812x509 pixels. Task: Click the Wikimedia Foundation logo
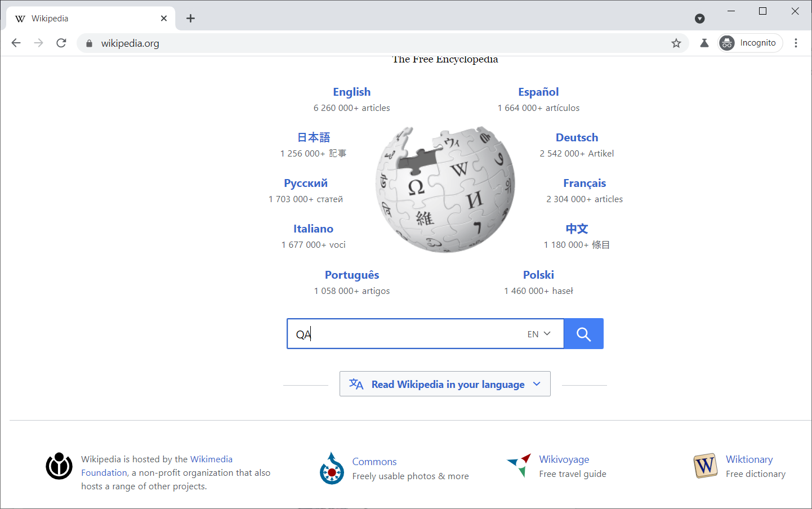(x=59, y=466)
